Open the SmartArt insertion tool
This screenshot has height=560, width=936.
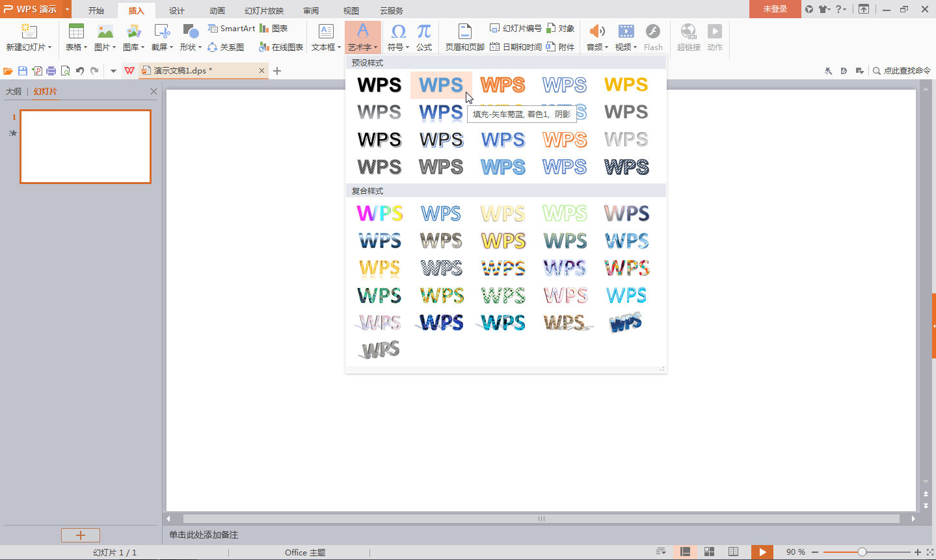(231, 28)
